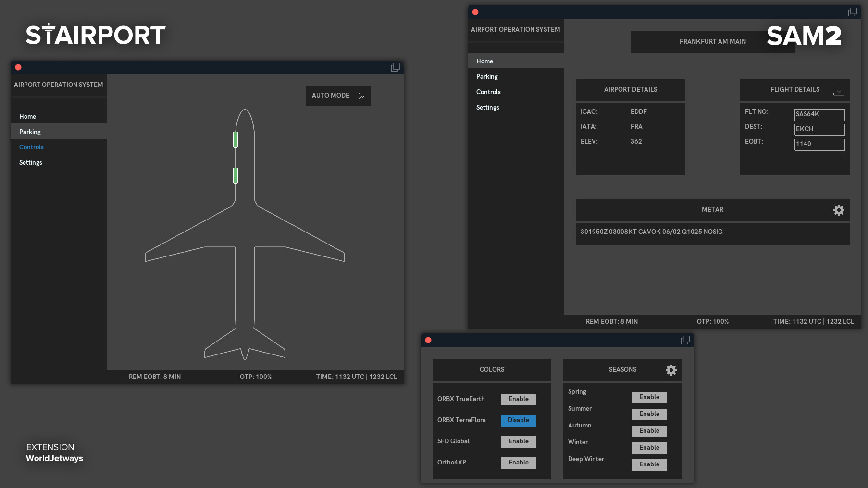868x488 pixels.
Task: Enable SFD Global
Action: 518,441
